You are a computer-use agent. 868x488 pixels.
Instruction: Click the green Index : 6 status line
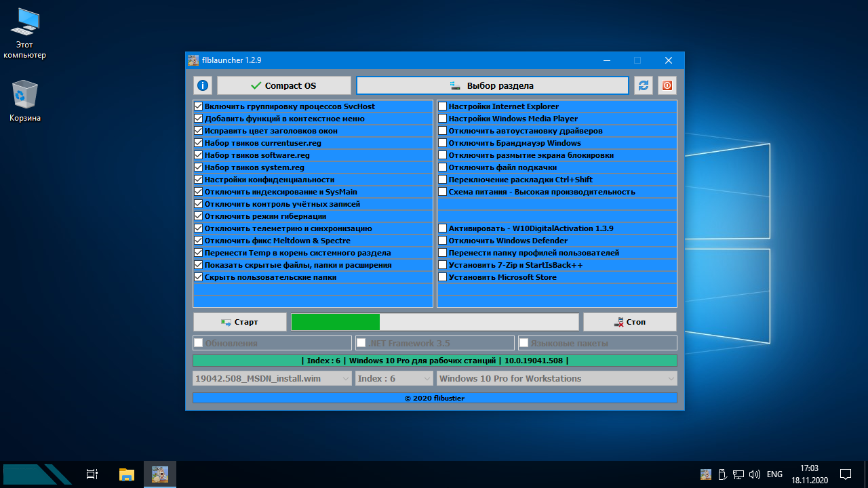435,361
